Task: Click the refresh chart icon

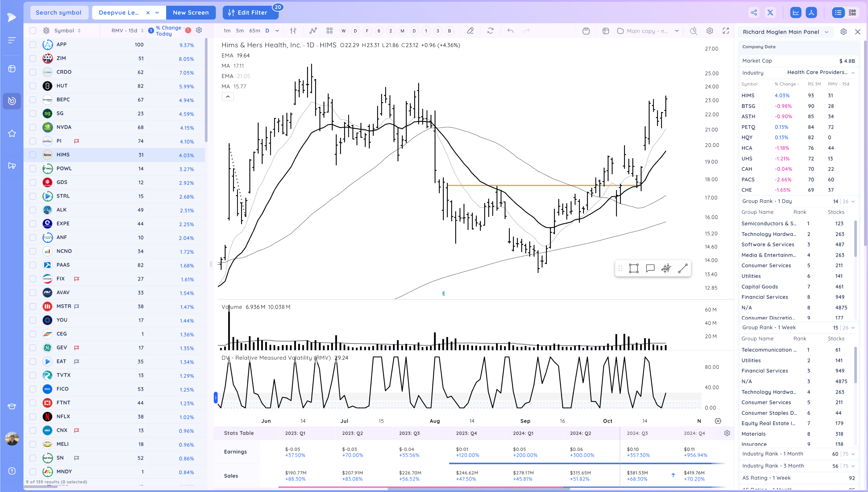Action: click(490, 31)
